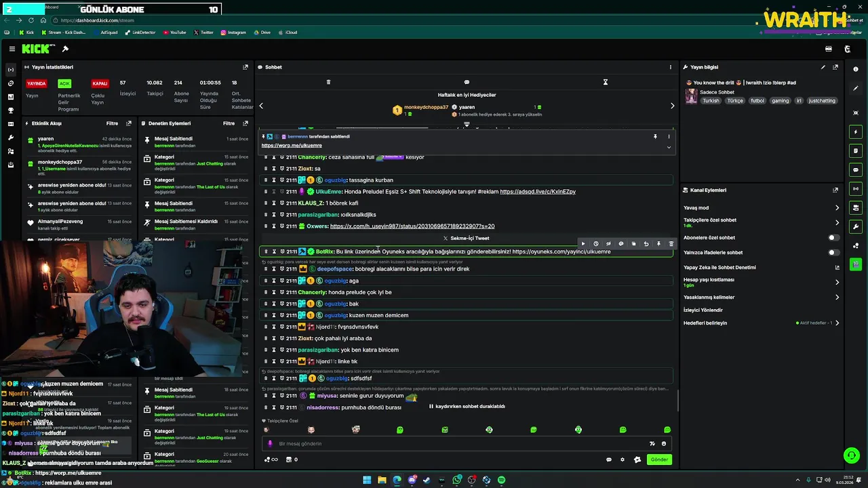Open the wrench settings icon in left sidebar

[x=10, y=138]
